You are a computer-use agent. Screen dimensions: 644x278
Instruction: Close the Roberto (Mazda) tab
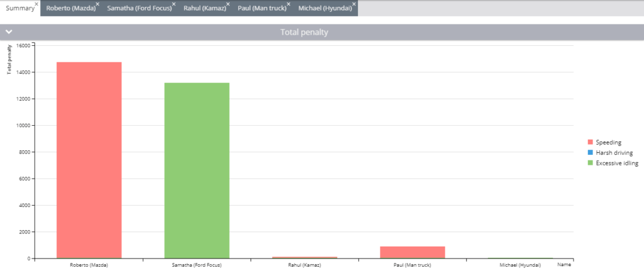[x=97, y=4]
